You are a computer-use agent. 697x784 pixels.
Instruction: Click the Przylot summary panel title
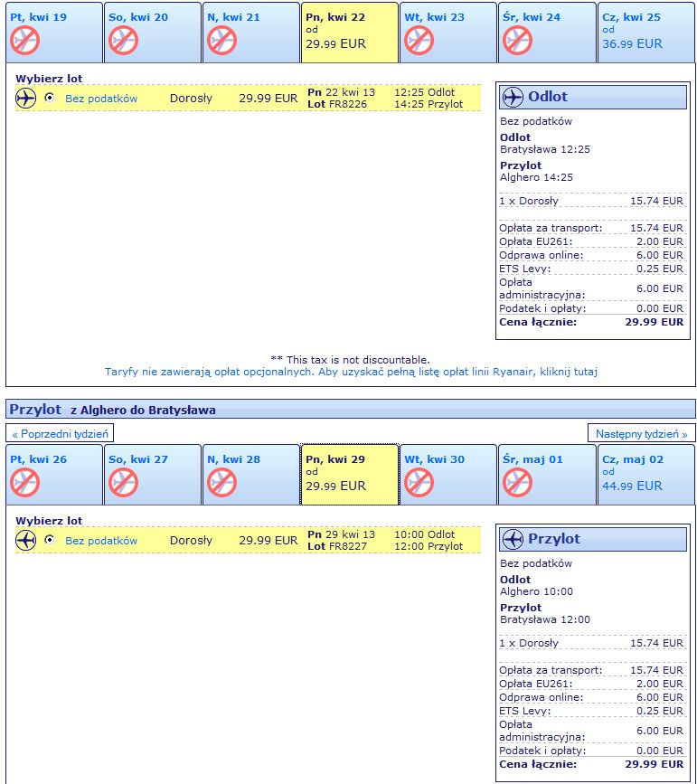click(554, 539)
